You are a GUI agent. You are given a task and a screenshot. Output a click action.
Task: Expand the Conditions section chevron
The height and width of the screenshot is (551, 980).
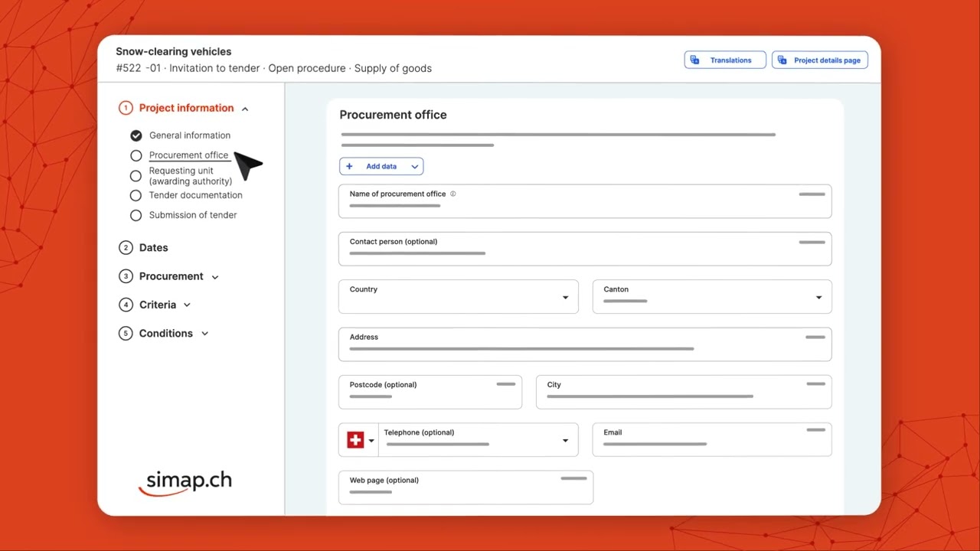tap(204, 334)
